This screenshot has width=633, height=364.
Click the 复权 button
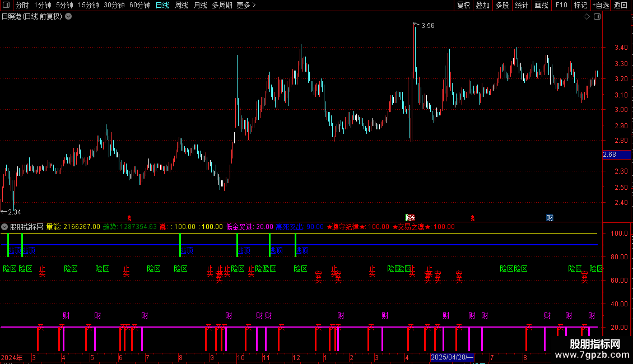463,5
